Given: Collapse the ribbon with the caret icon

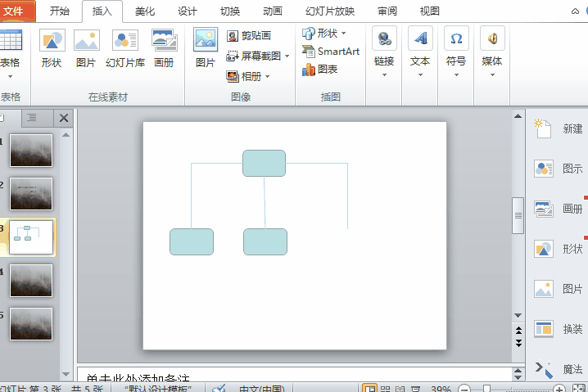Looking at the screenshot, I should [x=575, y=11].
